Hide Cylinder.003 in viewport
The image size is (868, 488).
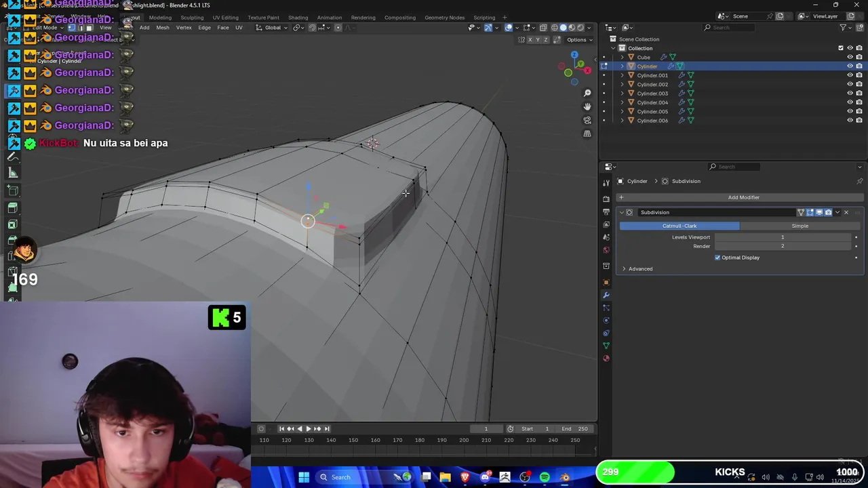(850, 94)
